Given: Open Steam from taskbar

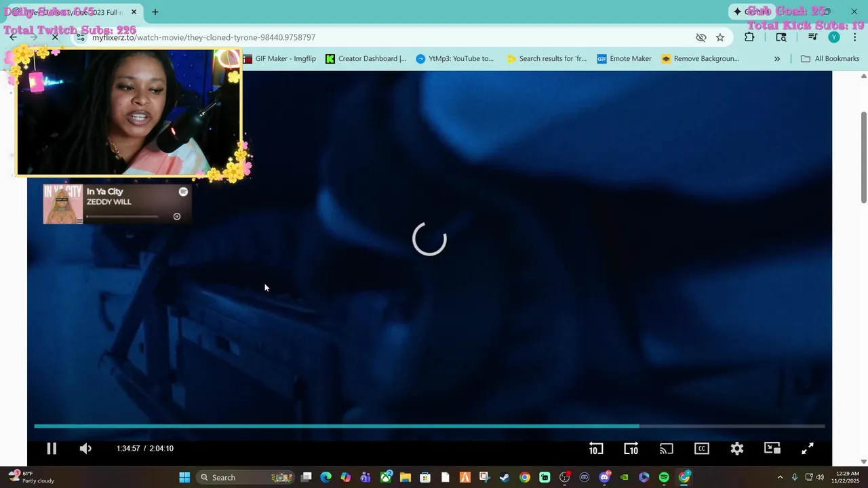Looking at the screenshot, I should (505, 477).
